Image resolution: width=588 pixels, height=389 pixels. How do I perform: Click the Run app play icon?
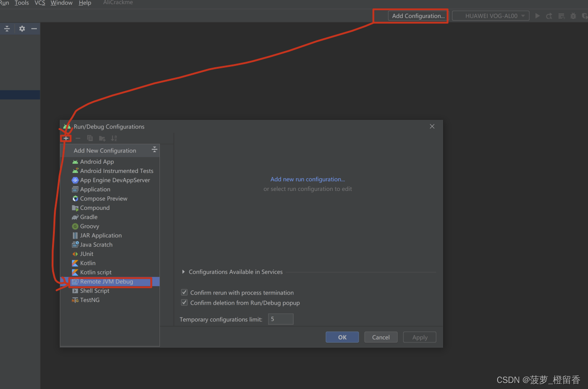point(537,16)
